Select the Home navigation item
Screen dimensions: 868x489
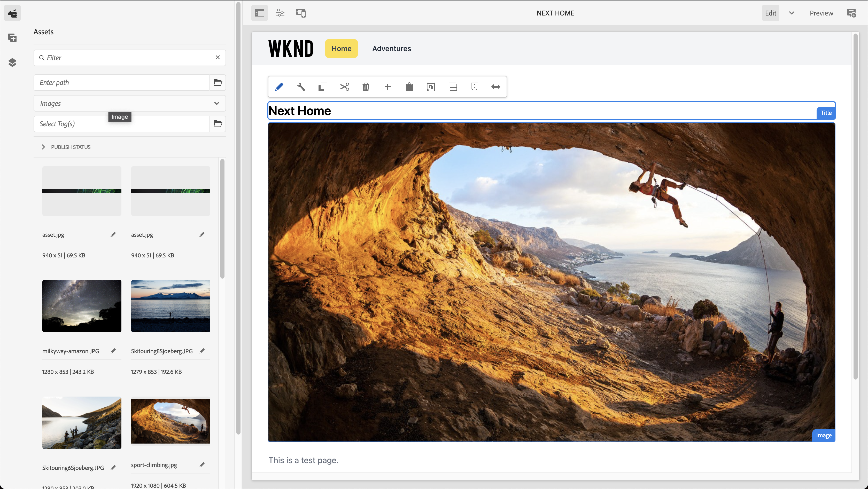click(341, 49)
